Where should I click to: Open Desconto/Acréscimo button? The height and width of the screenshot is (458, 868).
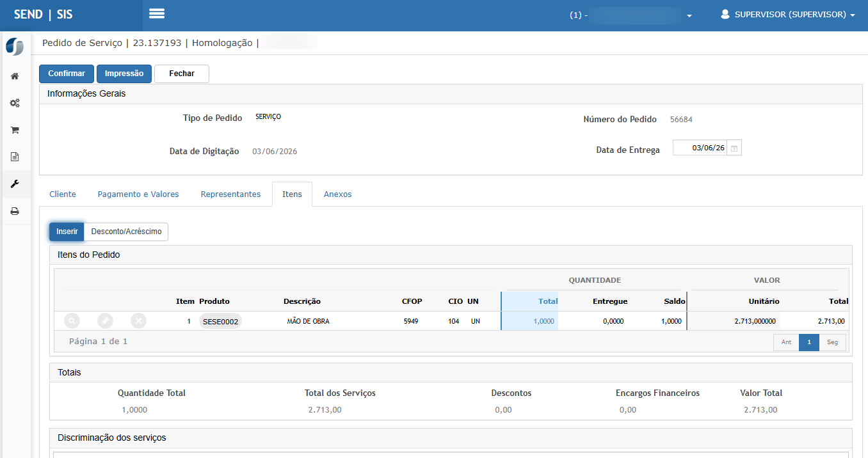[x=127, y=232]
